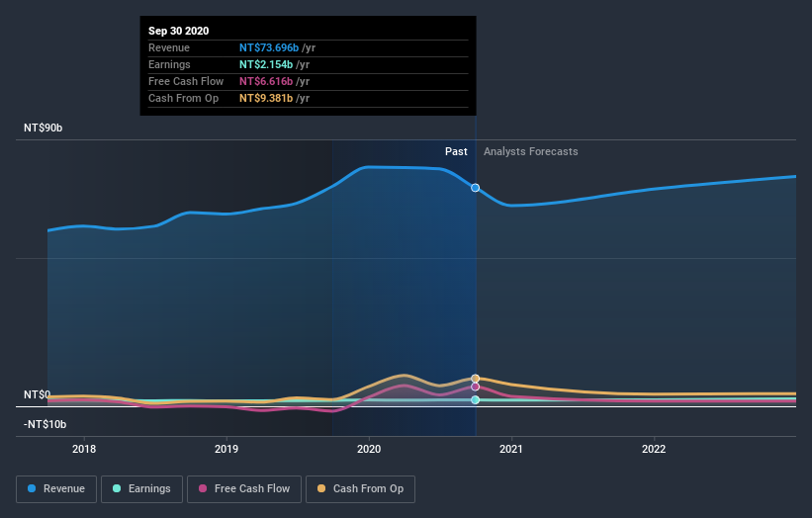Click the NT$90b y-axis label
This screenshot has width=812, height=518.
(43, 128)
